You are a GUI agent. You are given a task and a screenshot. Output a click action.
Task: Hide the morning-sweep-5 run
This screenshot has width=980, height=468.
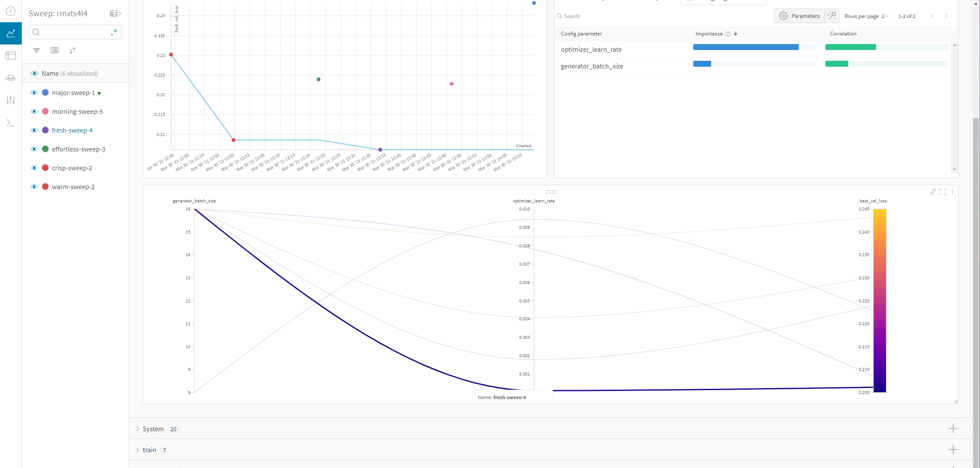pyautogui.click(x=34, y=112)
